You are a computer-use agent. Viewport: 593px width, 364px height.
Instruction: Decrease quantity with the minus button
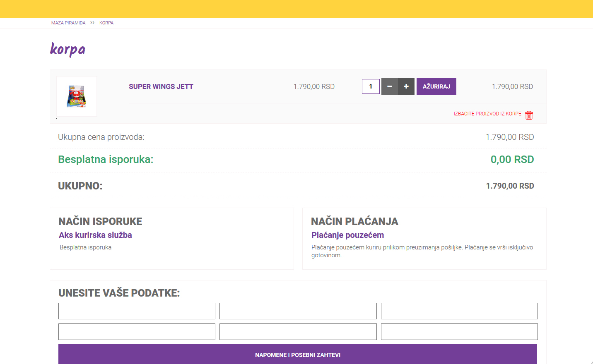390,86
